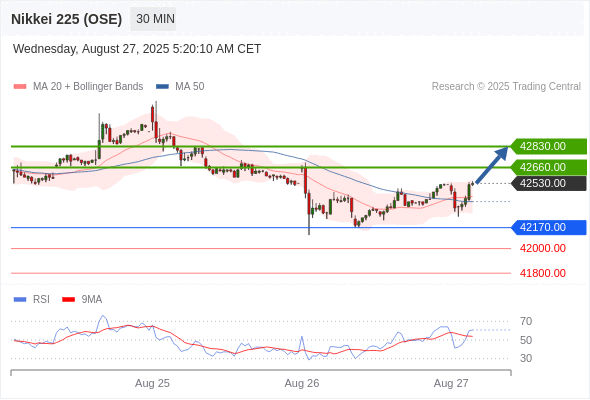Select the 42660.00 resistance price tag

pyautogui.click(x=549, y=167)
